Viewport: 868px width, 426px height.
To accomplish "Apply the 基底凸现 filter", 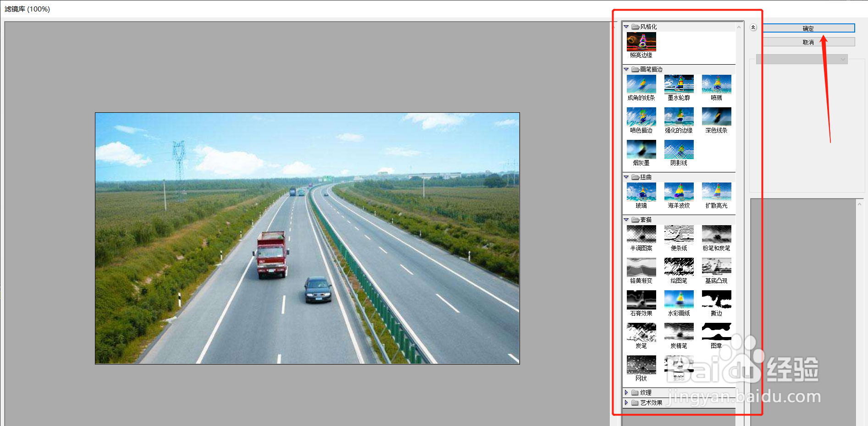I will [x=716, y=267].
